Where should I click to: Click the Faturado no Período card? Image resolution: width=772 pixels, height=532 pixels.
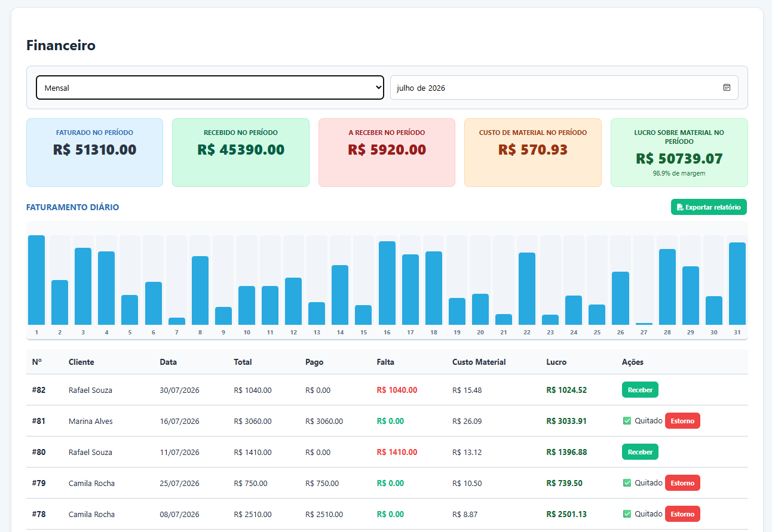94,152
